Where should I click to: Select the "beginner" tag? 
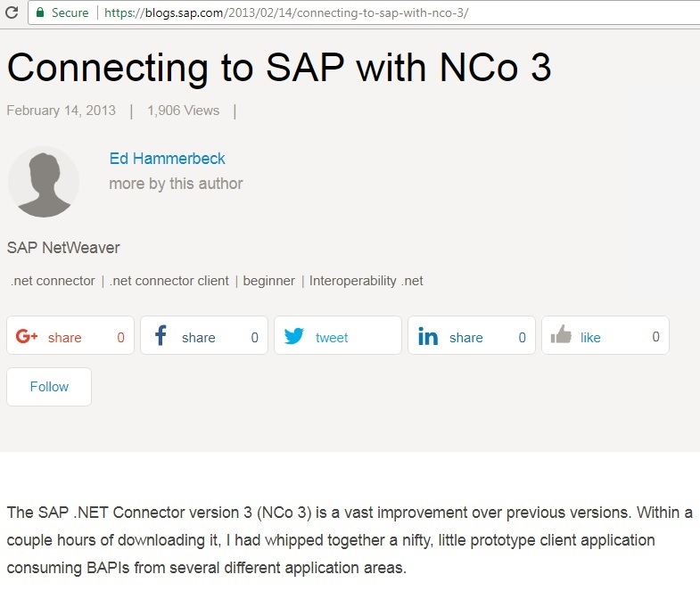point(268,281)
